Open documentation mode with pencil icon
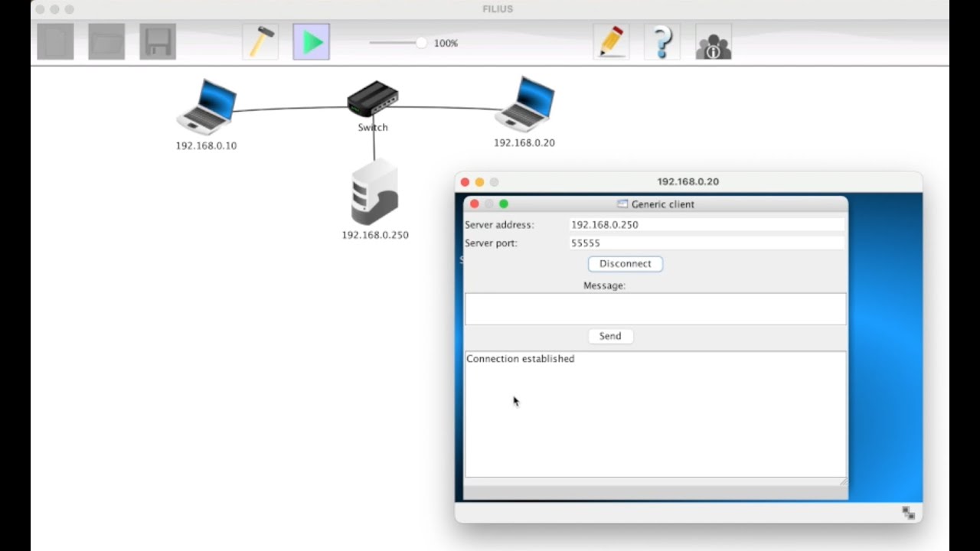This screenshot has width=980, height=551. tap(611, 42)
